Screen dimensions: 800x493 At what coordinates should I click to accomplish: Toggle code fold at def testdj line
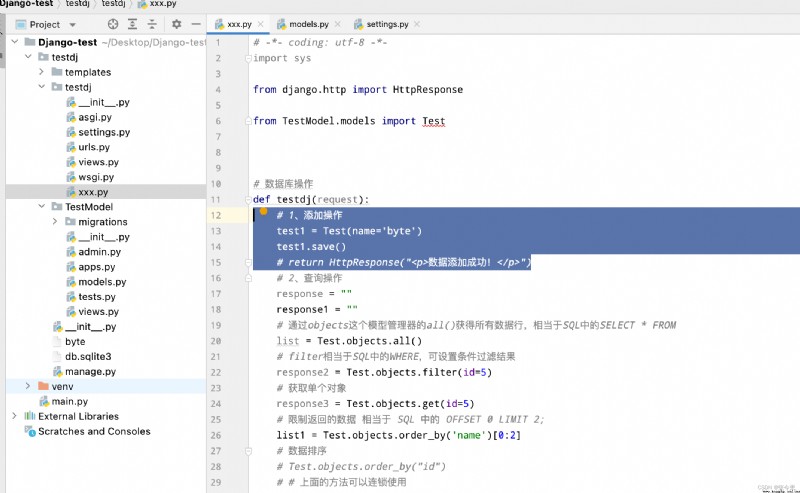248,200
